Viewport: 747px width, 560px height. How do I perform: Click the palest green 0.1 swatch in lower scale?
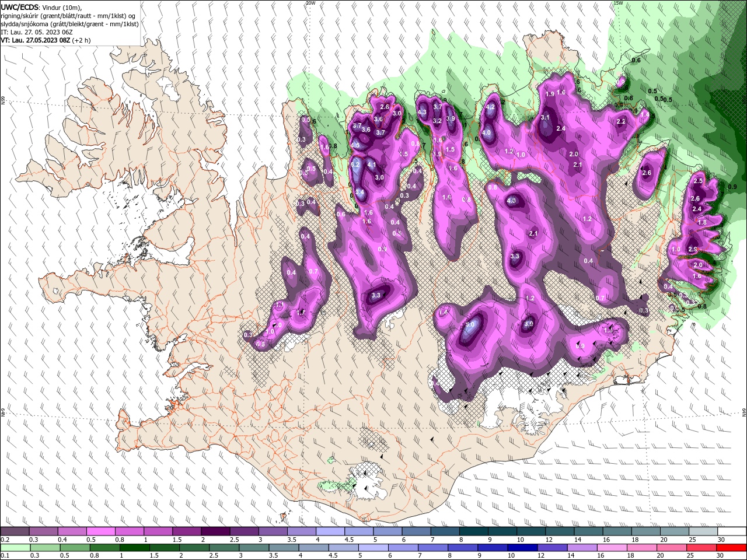[15, 548]
